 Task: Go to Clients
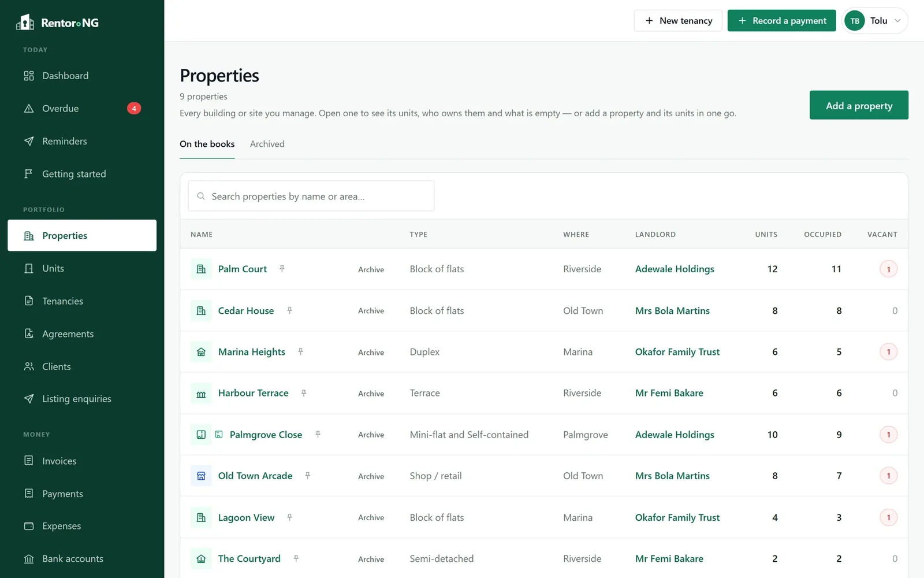[x=82, y=366]
